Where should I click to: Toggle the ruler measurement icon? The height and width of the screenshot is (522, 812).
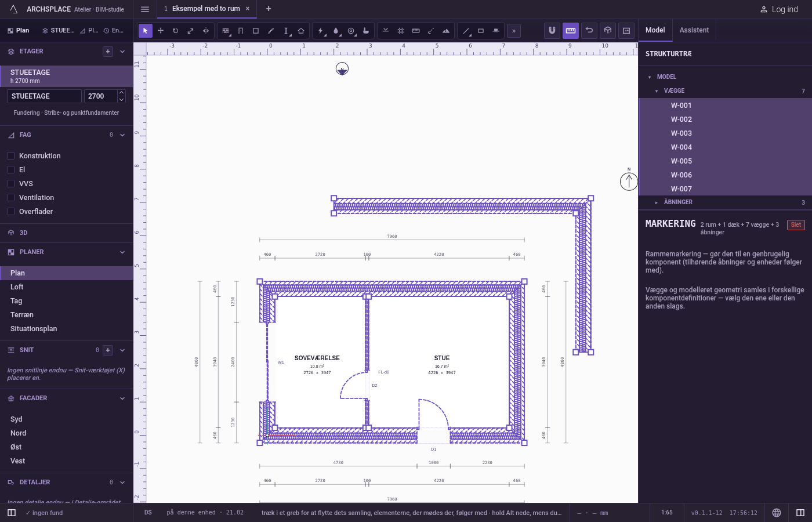(571, 31)
